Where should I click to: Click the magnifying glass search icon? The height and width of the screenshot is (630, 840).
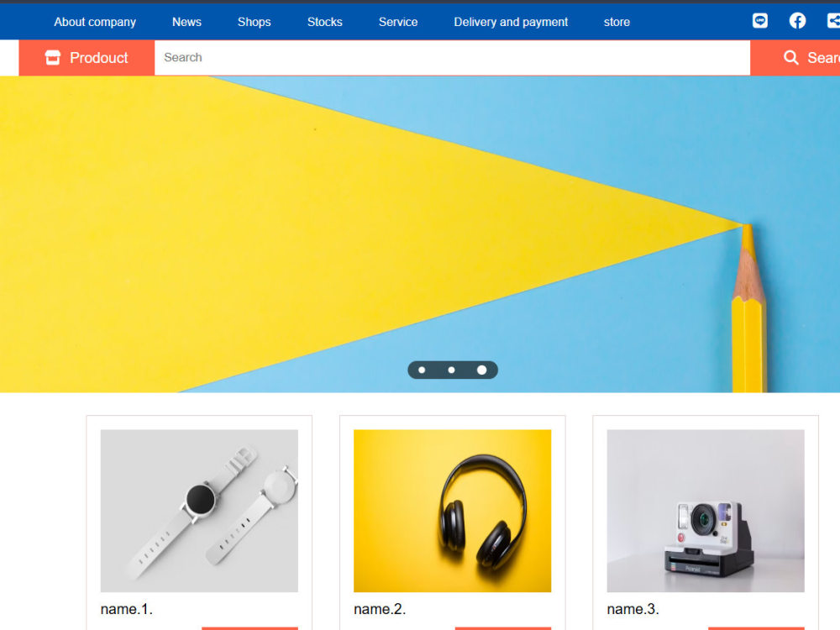(x=790, y=57)
